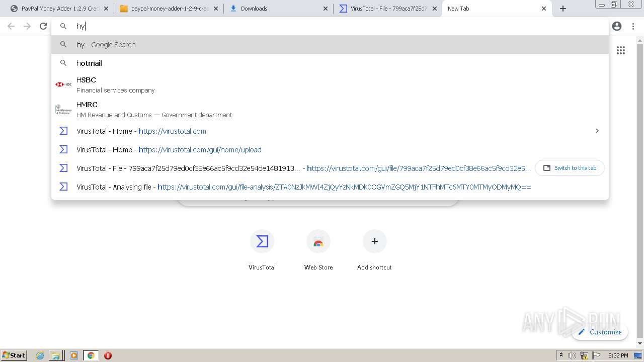The width and height of the screenshot is (644, 362).
Task: Open VirusTotal Analysing file suggestion
Action: 330,187
